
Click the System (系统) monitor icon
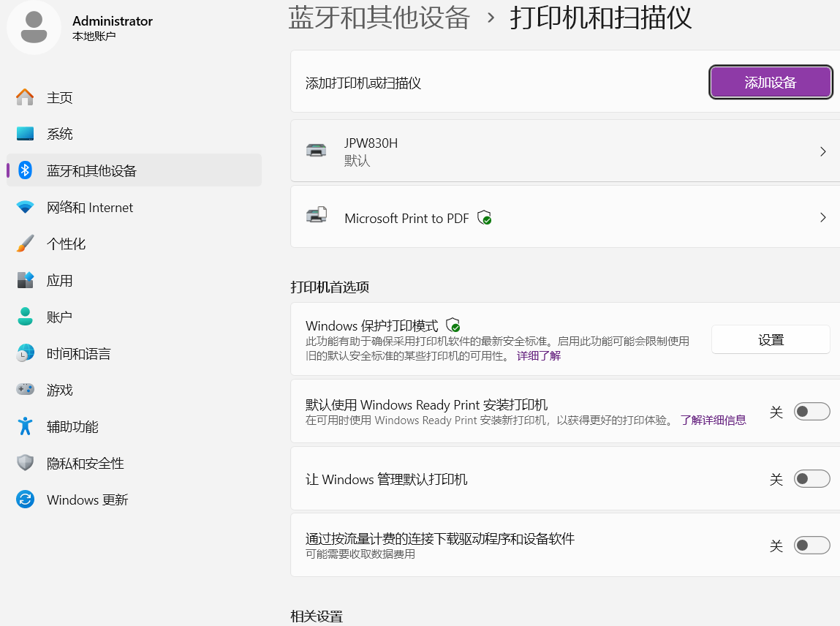click(x=25, y=133)
